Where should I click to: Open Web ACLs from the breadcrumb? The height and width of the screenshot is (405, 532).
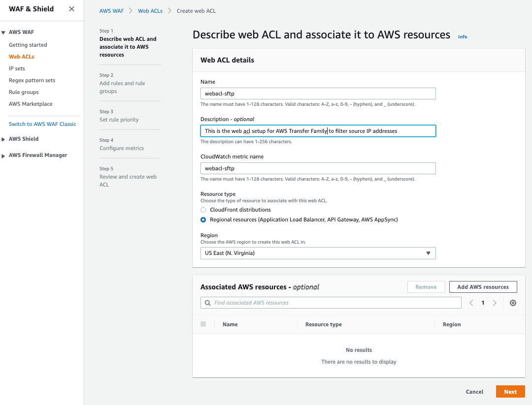pos(150,10)
